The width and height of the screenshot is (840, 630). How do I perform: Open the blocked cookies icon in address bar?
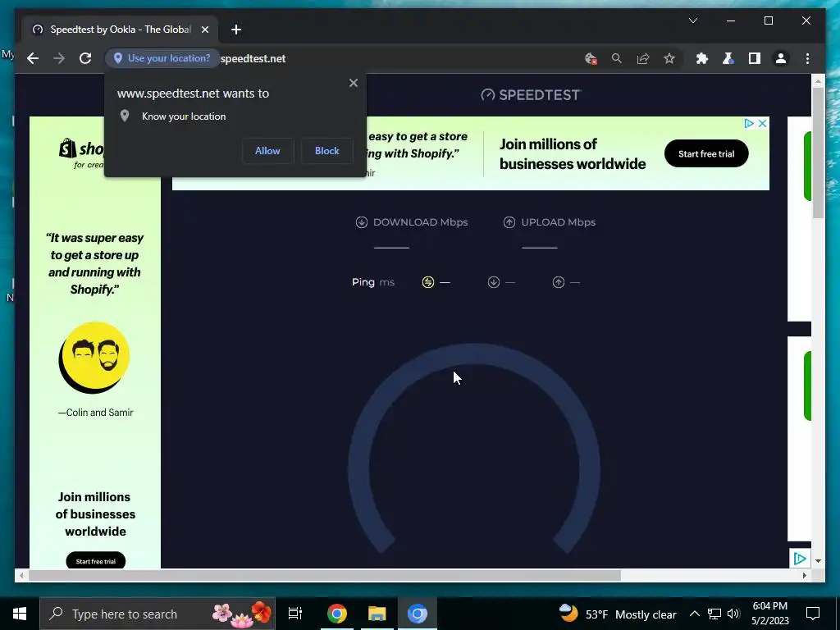click(x=591, y=58)
